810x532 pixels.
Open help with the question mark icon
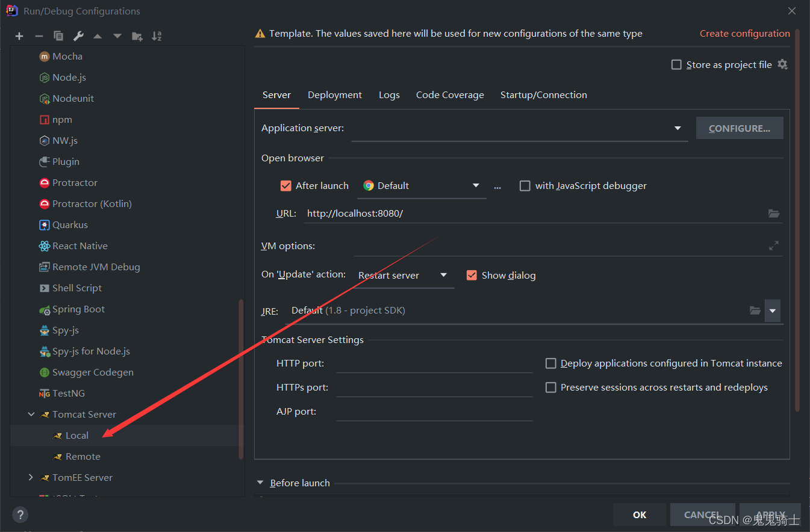pos(20,515)
